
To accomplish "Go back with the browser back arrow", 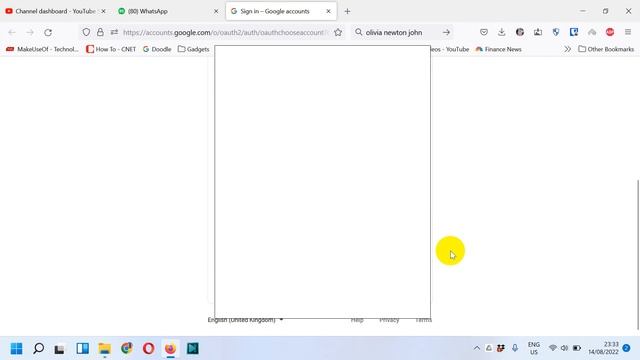I will click(x=12, y=32).
